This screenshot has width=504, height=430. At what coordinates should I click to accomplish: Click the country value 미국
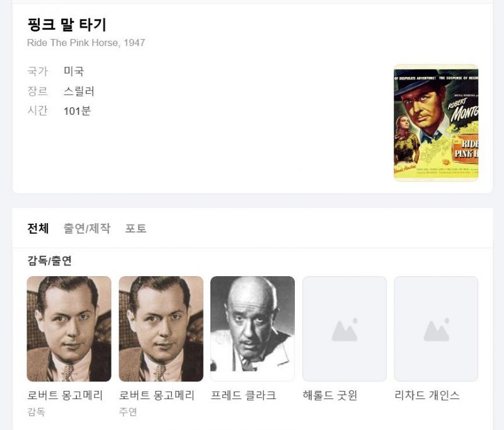(74, 71)
